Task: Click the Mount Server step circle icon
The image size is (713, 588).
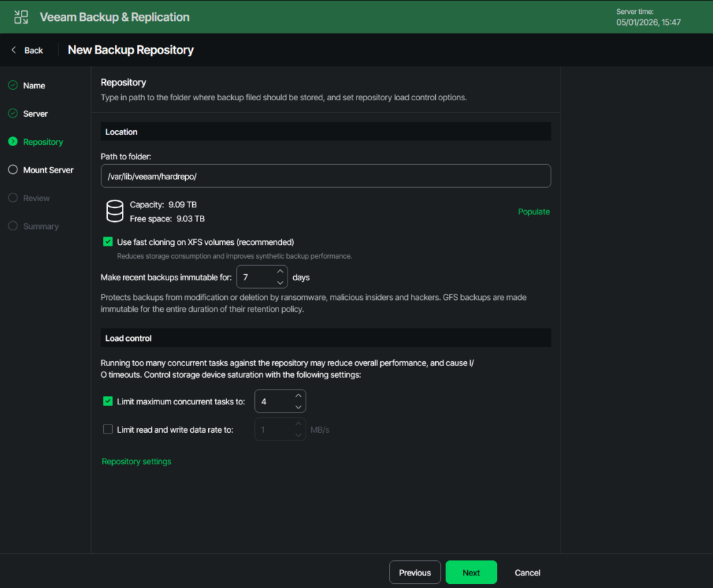Action: coord(13,170)
